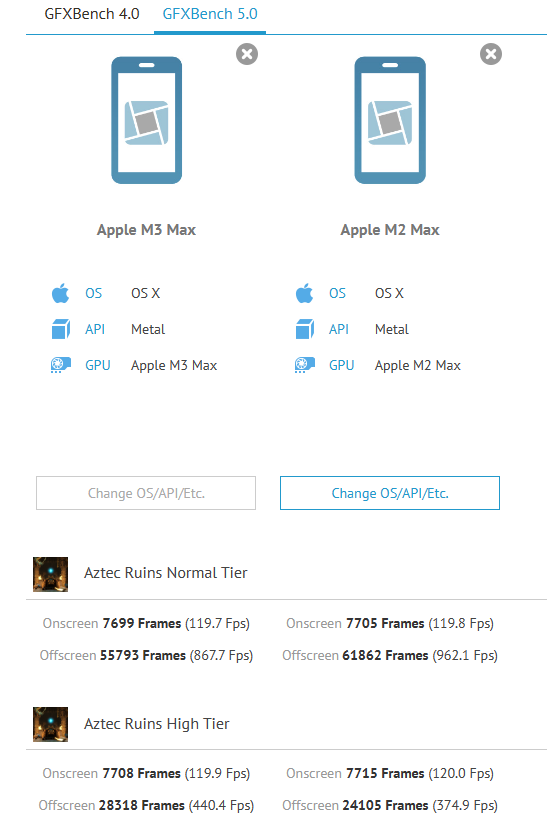Click the Apple M2 Max phone image
This screenshot has height=832, width=547.
click(390, 120)
